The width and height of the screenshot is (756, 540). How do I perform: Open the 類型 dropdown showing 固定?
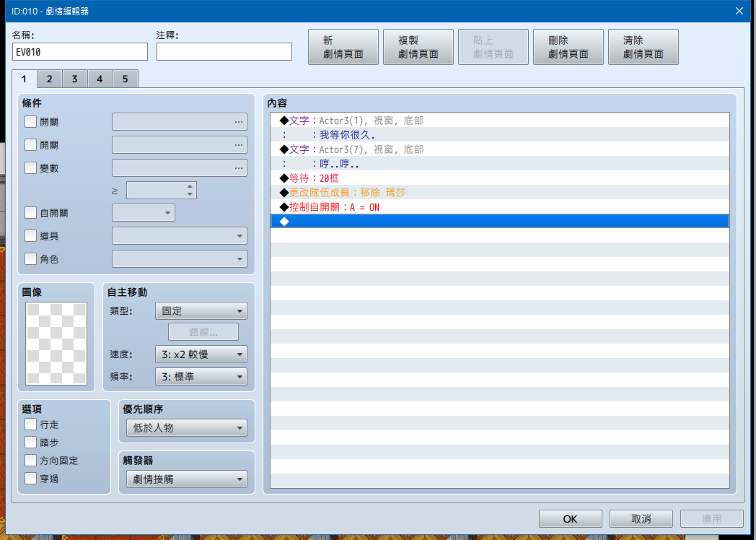(201, 310)
